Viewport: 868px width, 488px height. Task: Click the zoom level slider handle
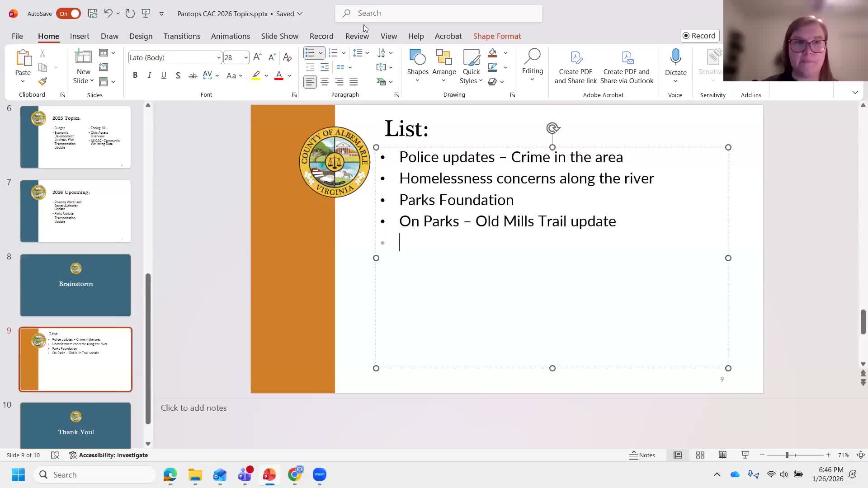click(787, 455)
